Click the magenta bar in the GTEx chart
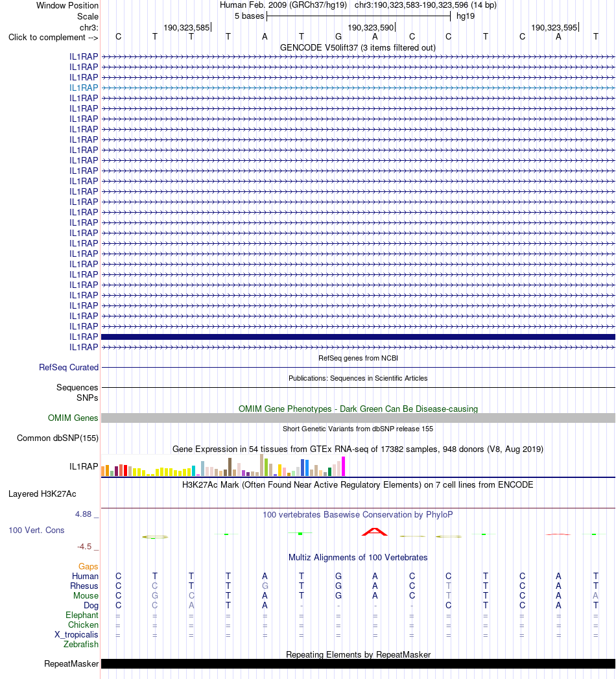616x679 pixels. tap(343, 466)
